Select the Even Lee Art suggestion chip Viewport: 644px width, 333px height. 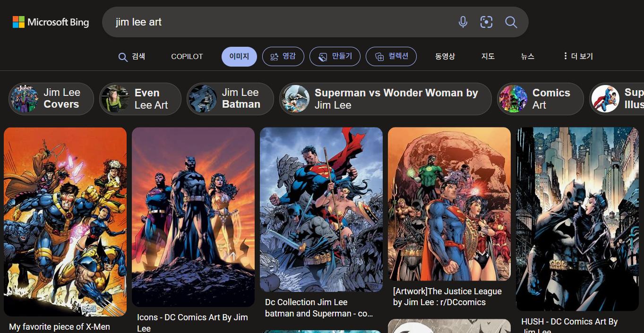140,99
